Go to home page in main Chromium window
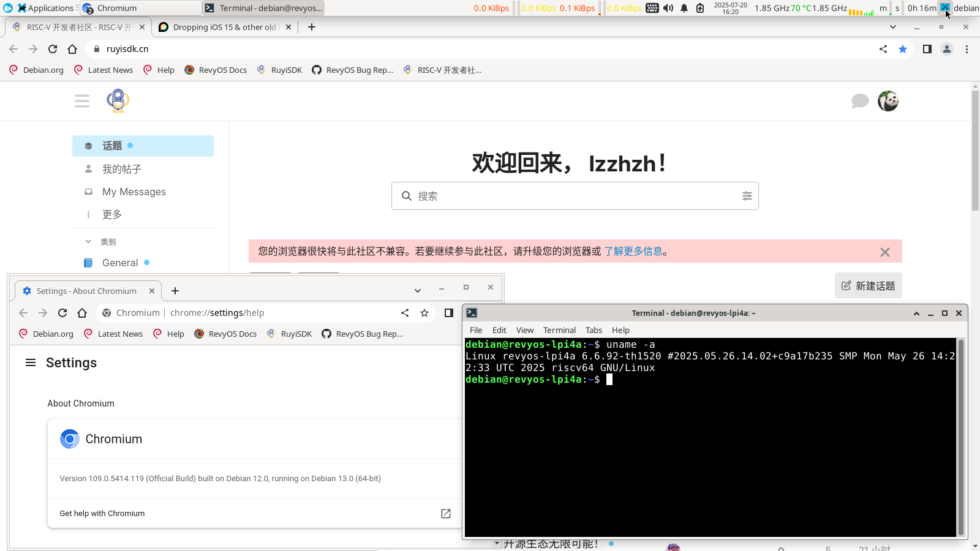980x551 pixels. 72,49
